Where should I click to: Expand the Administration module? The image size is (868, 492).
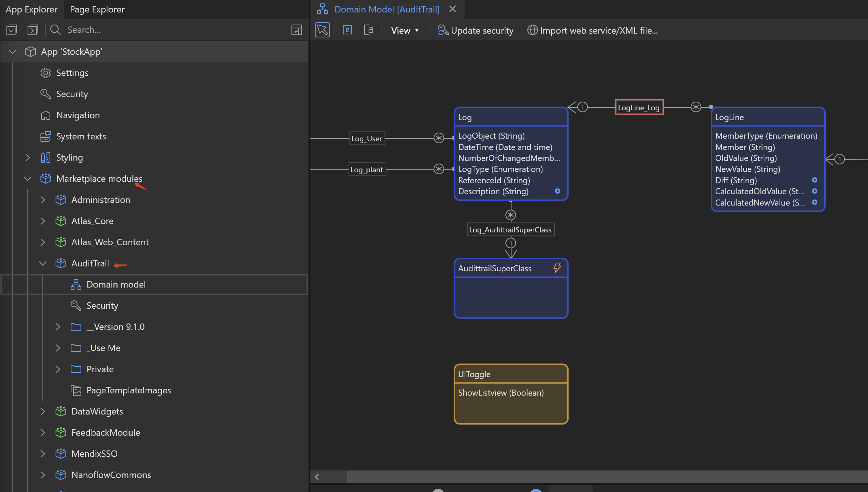click(x=43, y=200)
